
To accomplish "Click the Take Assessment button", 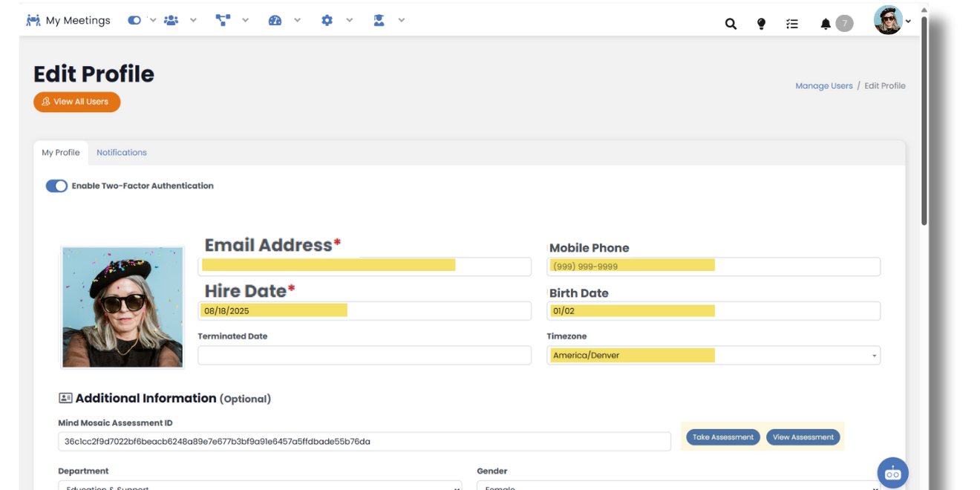I will coord(722,437).
